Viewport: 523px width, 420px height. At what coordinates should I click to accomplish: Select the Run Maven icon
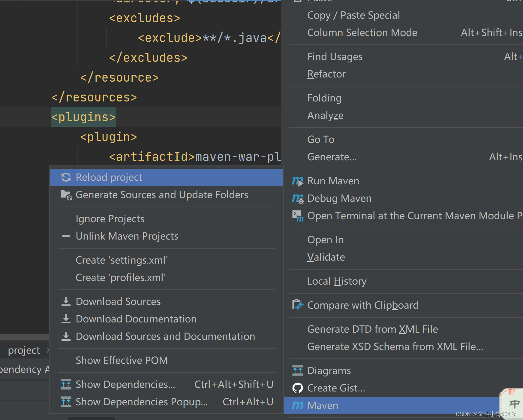click(x=298, y=181)
